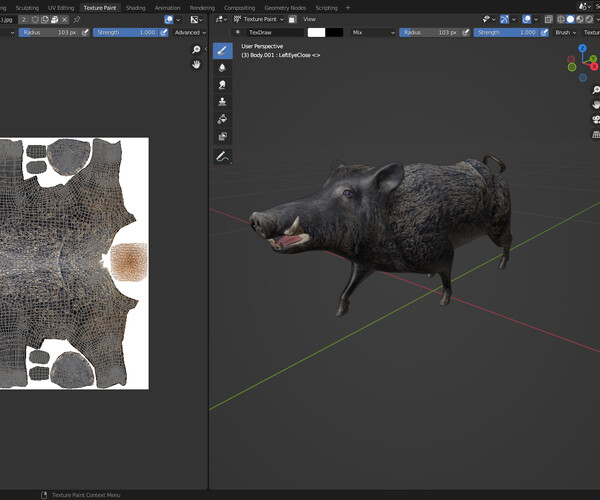Viewport: 600px width, 500px height.
Task: Toggle image editor strength pressure sensitivity
Action: (164, 33)
